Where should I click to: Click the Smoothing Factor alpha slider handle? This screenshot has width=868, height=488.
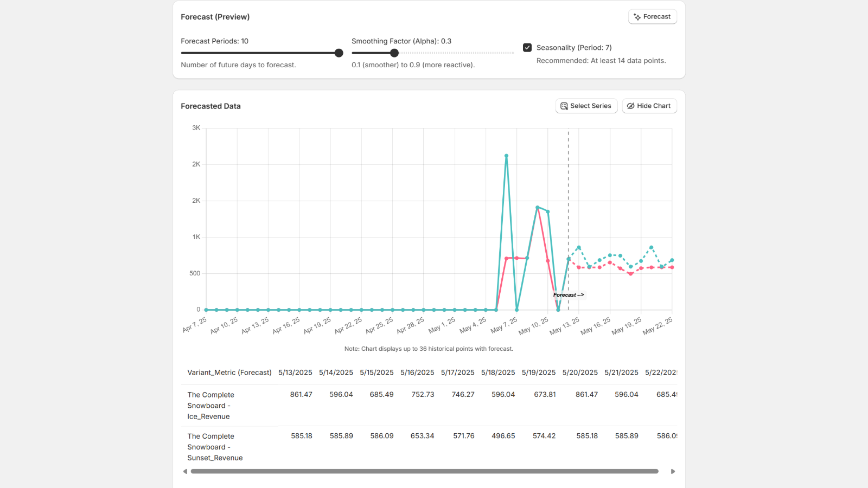pos(394,53)
